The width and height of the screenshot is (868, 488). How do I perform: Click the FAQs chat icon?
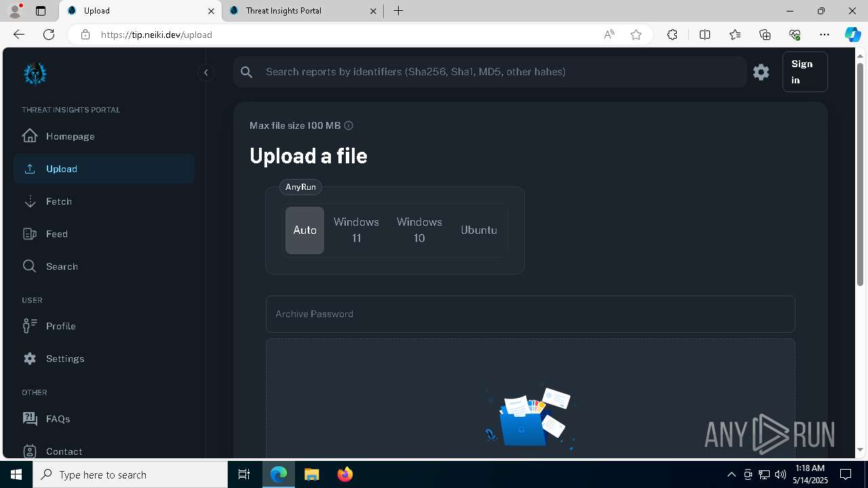[x=30, y=419]
